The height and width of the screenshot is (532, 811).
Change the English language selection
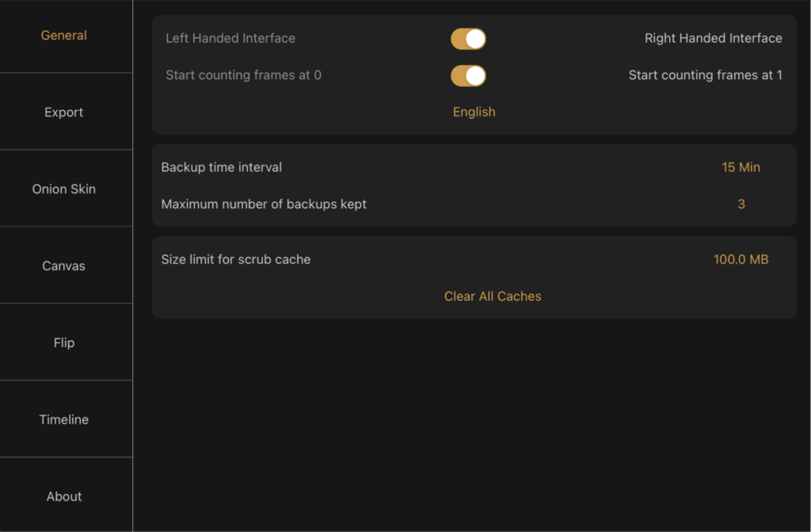474,112
